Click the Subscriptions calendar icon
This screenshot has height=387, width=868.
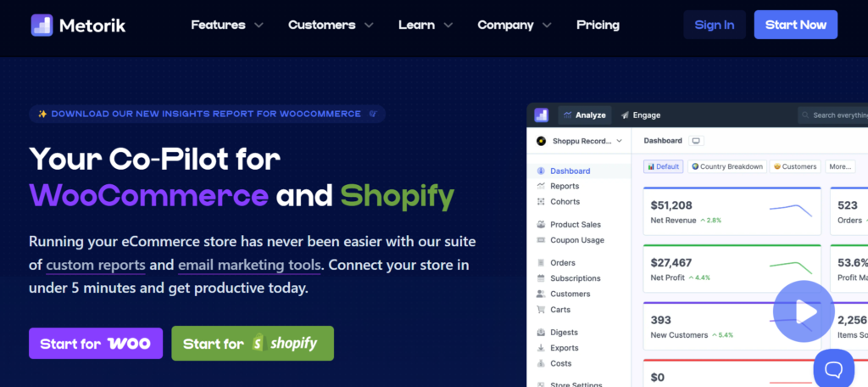[x=541, y=278]
